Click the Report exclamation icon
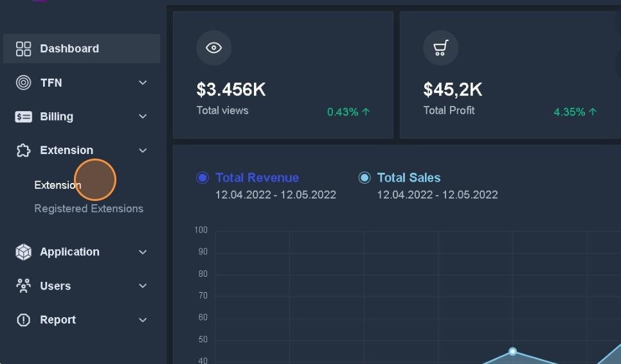621x364 pixels. click(23, 320)
